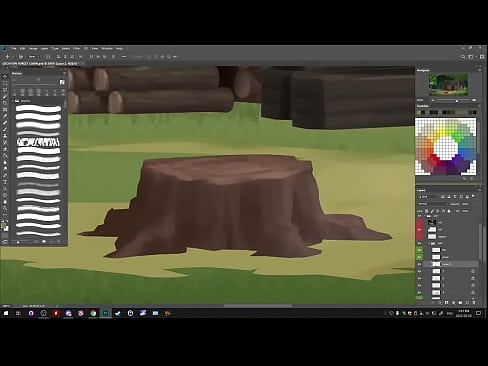Open the layer blend mode dropdown
Viewport: 488px width, 366px height.
click(x=432, y=204)
